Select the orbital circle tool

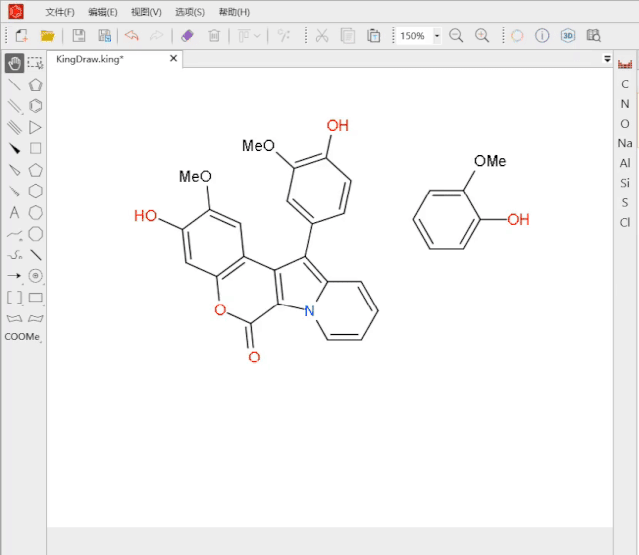tap(35, 276)
